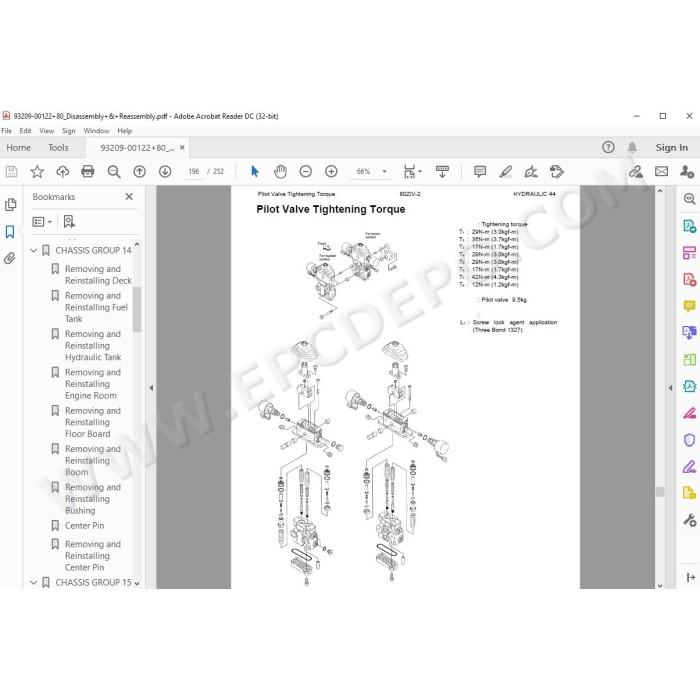Open the zoom level dropdown arrow

(x=384, y=171)
